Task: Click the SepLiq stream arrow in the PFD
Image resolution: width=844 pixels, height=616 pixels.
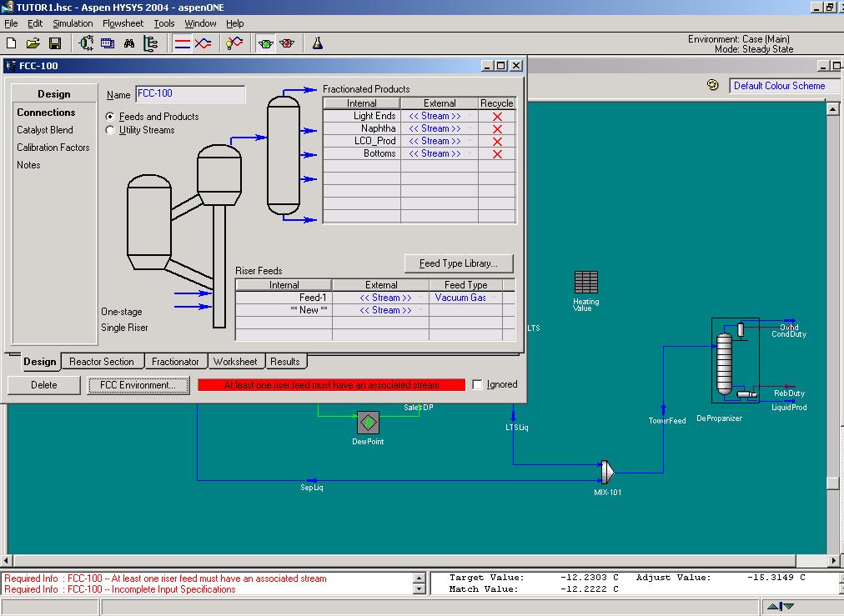Action: tap(312, 480)
